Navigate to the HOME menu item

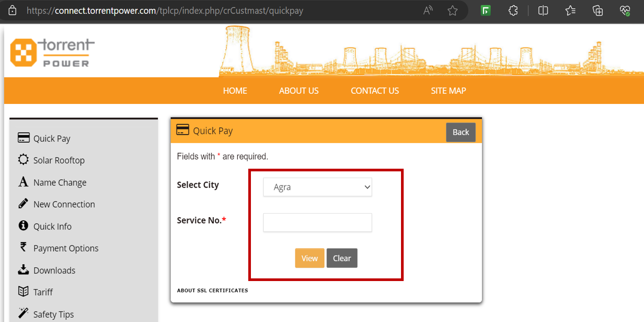pyautogui.click(x=235, y=91)
